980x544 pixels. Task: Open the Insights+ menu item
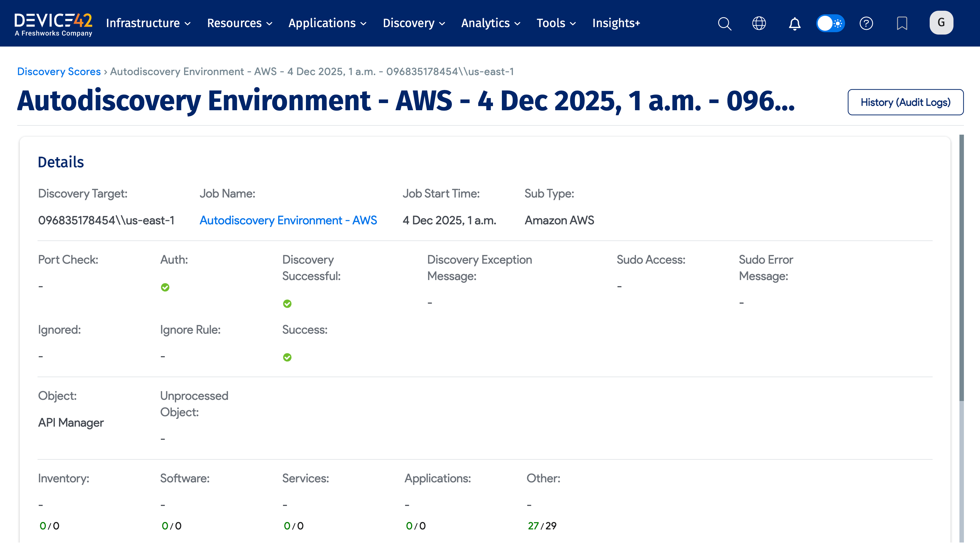[x=616, y=23]
